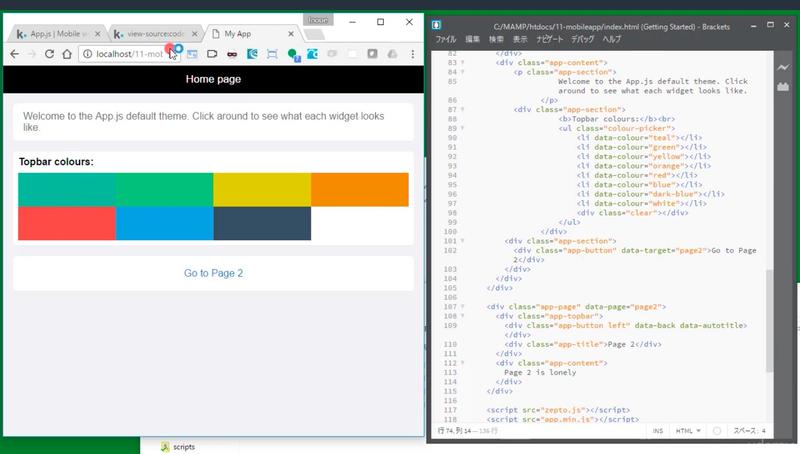Click the screenshot crop extension icon

[272, 54]
